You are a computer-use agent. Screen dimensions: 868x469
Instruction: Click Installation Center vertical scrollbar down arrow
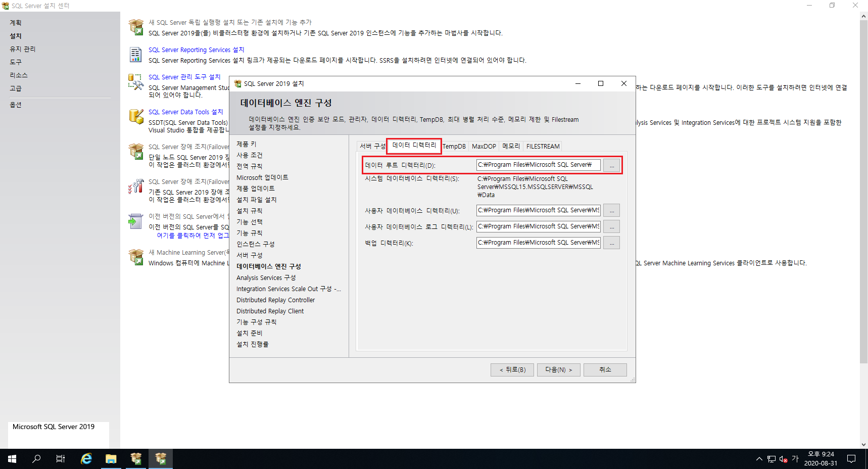[863, 445]
